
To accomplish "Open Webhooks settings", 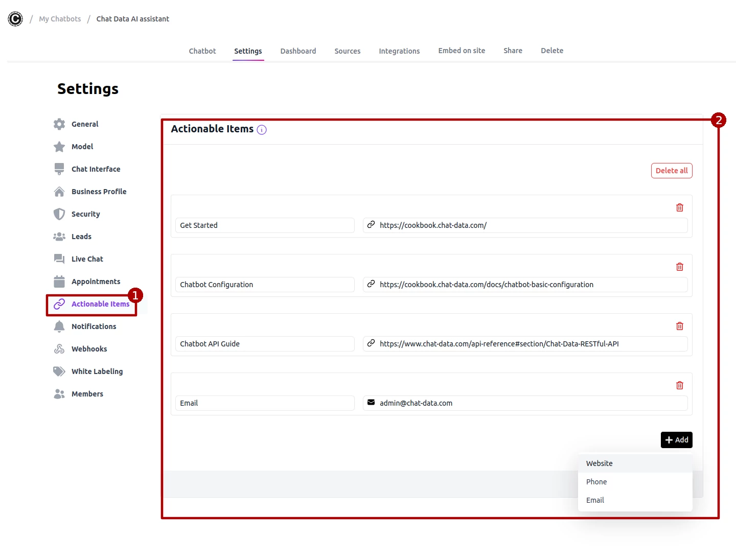I will 89,349.
